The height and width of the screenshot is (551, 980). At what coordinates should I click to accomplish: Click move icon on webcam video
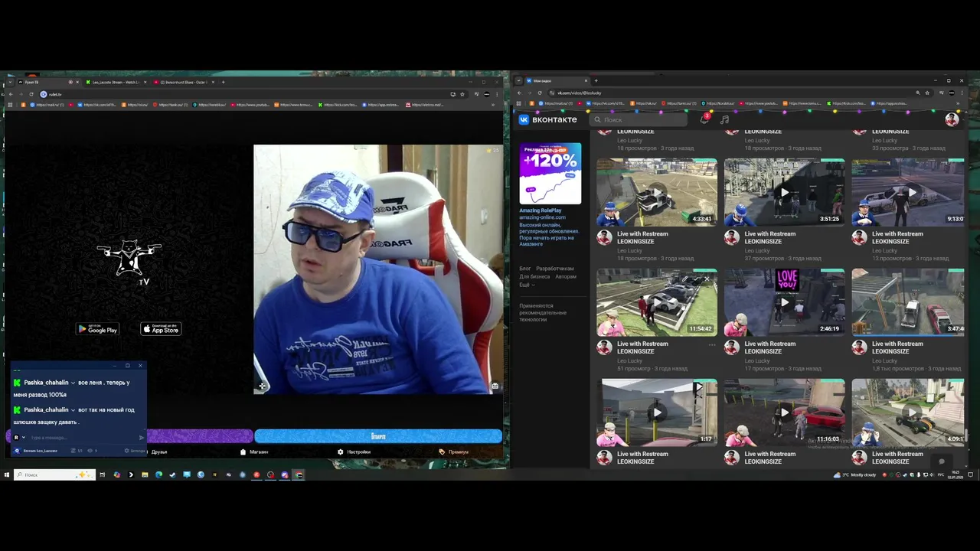(x=262, y=386)
